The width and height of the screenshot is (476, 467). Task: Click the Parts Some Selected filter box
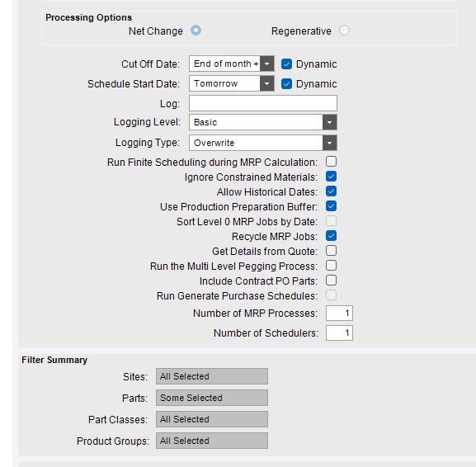pyautogui.click(x=212, y=398)
